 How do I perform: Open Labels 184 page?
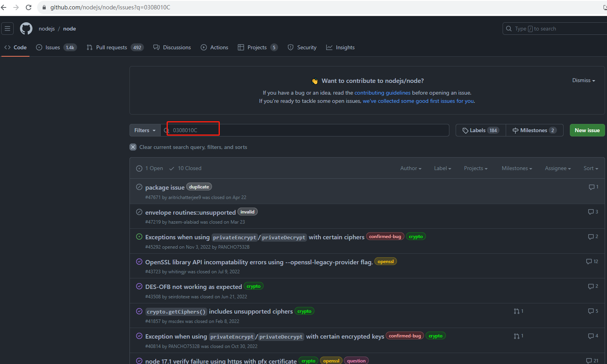click(x=481, y=130)
